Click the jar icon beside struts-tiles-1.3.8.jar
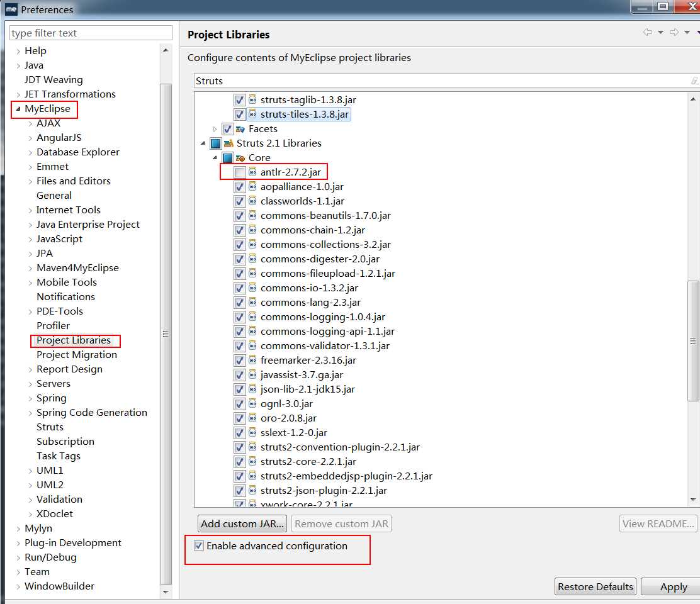The width and height of the screenshot is (700, 604). click(x=252, y=115)
